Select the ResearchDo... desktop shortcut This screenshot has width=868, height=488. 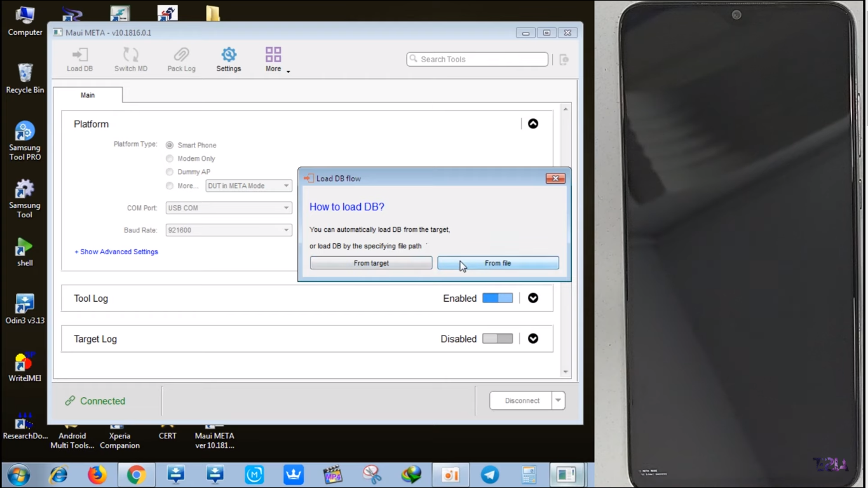tap(25, 426)
